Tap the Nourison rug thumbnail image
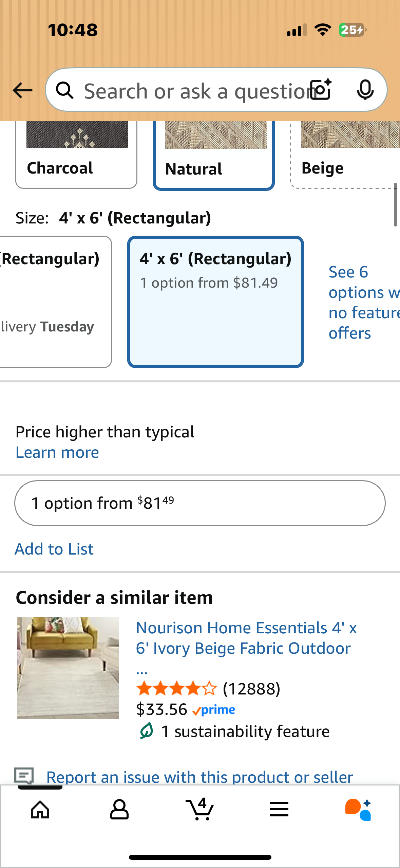This screenshot has height=868, width=400. point(68,668)
